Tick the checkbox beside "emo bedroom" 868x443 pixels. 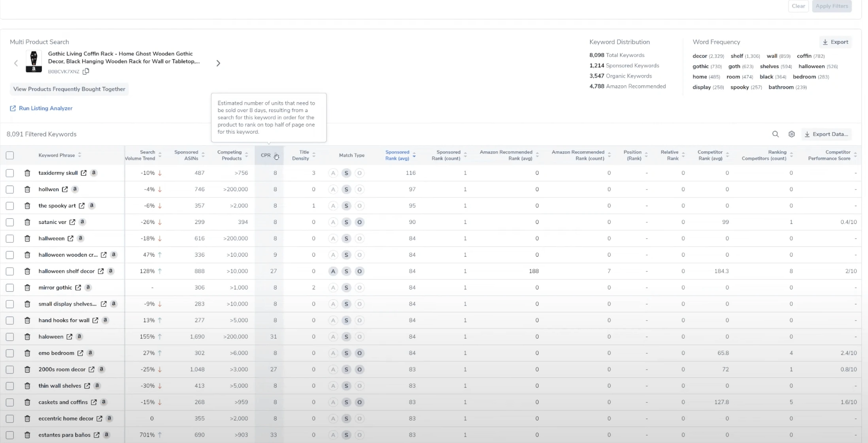[10, 353]
